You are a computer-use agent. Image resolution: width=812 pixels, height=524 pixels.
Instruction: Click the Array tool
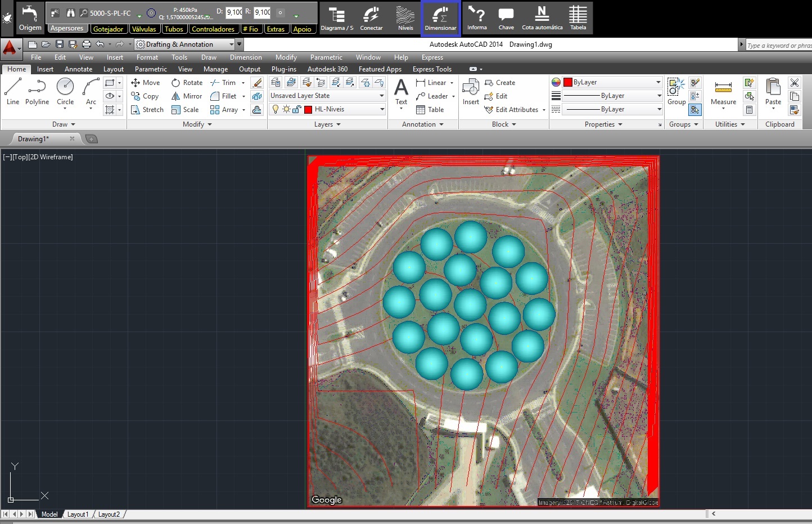point(224,110)
